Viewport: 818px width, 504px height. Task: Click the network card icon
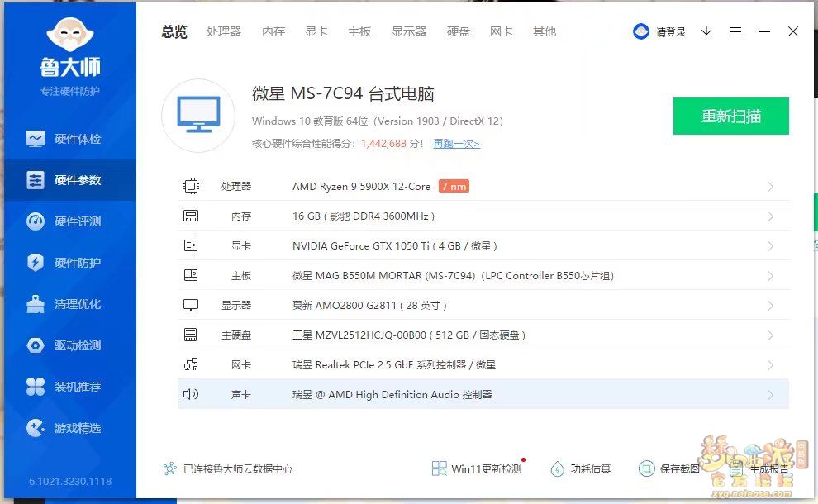click(x=191, y=364)
